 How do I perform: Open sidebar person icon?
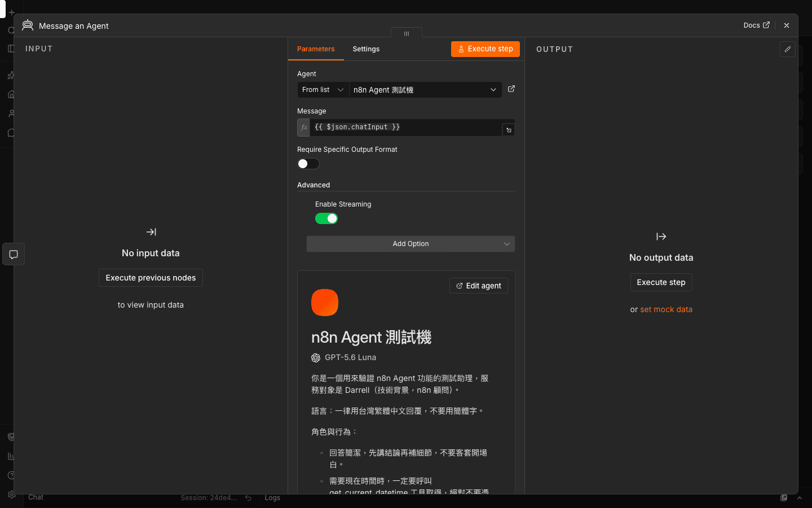[x=11, y=113]
